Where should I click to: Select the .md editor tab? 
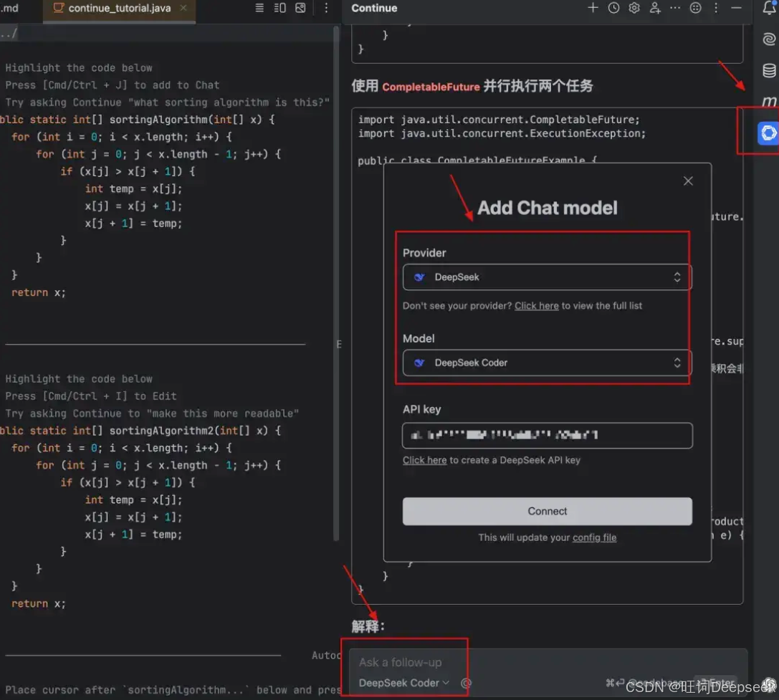10,8
